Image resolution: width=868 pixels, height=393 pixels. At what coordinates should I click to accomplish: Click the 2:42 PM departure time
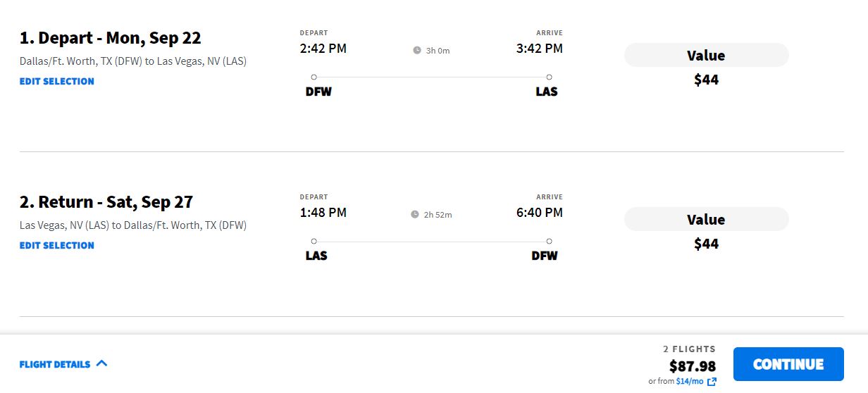point(323,49)
